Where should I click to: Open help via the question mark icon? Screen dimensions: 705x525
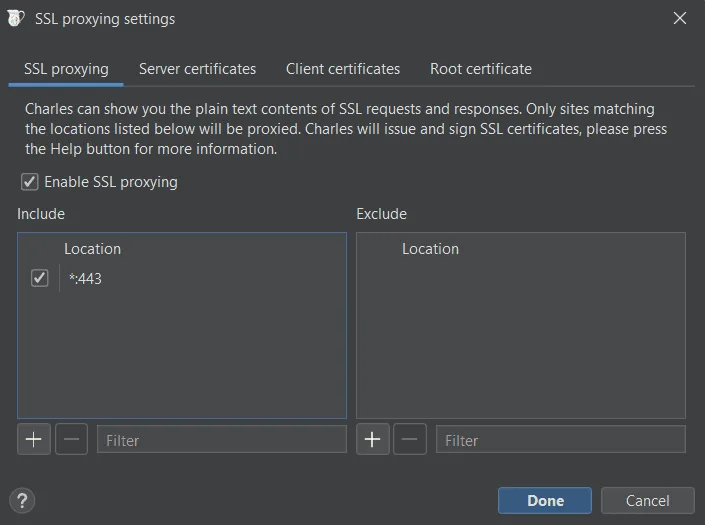click(x=22, y=500)
